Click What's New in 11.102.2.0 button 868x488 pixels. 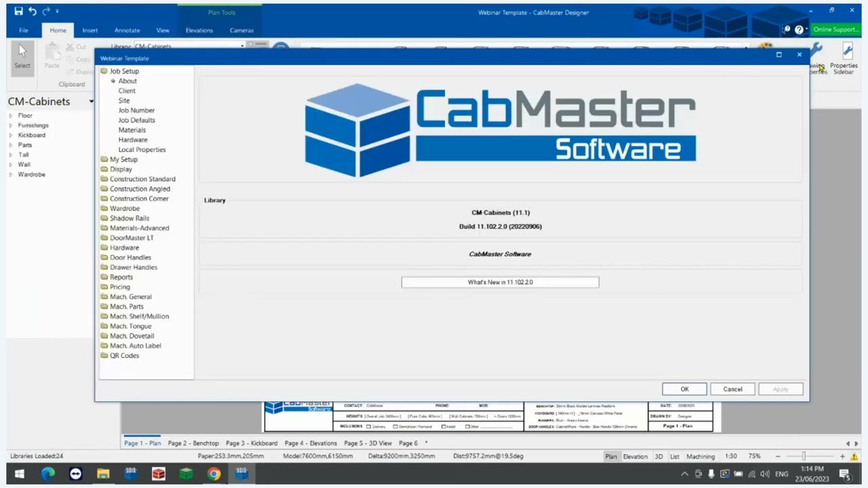(500, 282)
